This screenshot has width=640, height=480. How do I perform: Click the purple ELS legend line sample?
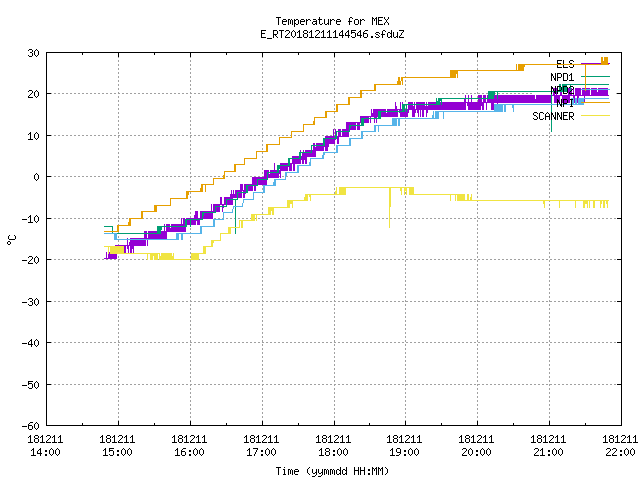coord(595,64)
